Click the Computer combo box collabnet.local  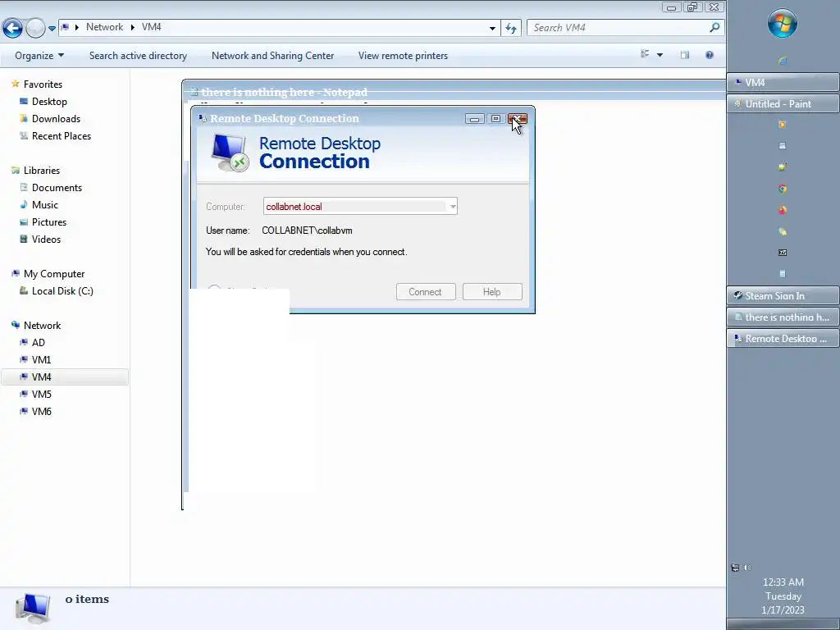pyautogui.click(x=360, y=206)
